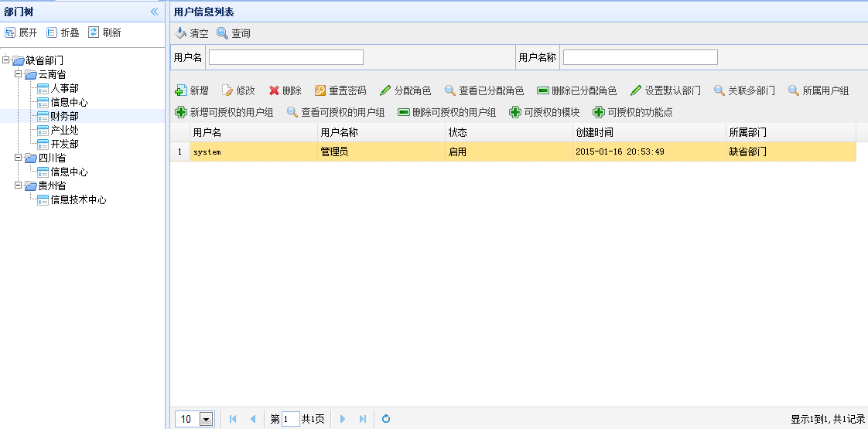Click the 设置默认部门 pencil icon
Image resolution: width=868 pixels, height=429 pixels.
point(635,90)
